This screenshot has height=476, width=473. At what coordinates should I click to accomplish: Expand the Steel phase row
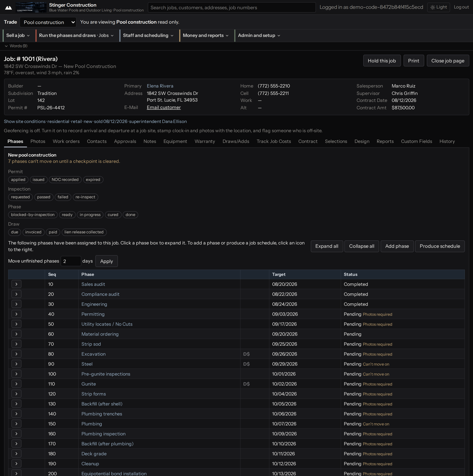[x=16, y=364]
